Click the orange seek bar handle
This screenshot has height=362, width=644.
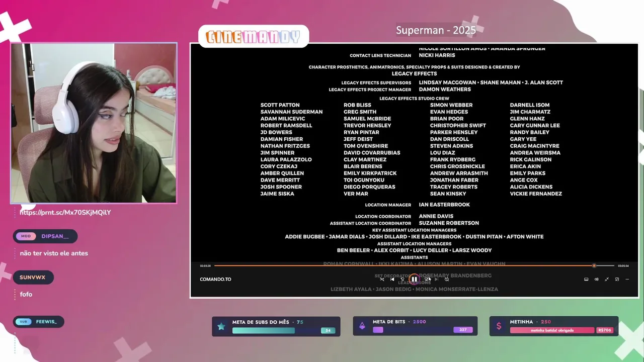[594, 265]
